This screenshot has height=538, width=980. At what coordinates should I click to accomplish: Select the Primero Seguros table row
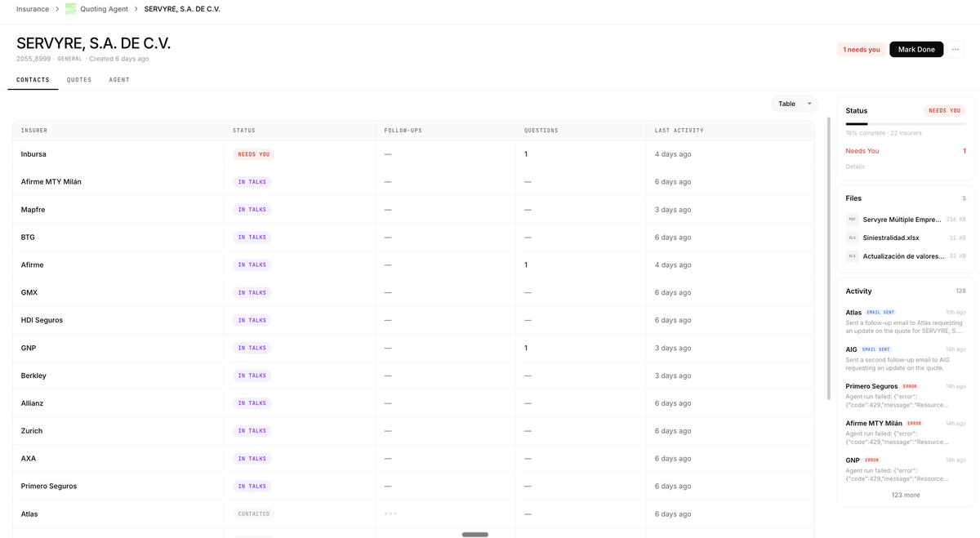413,487
